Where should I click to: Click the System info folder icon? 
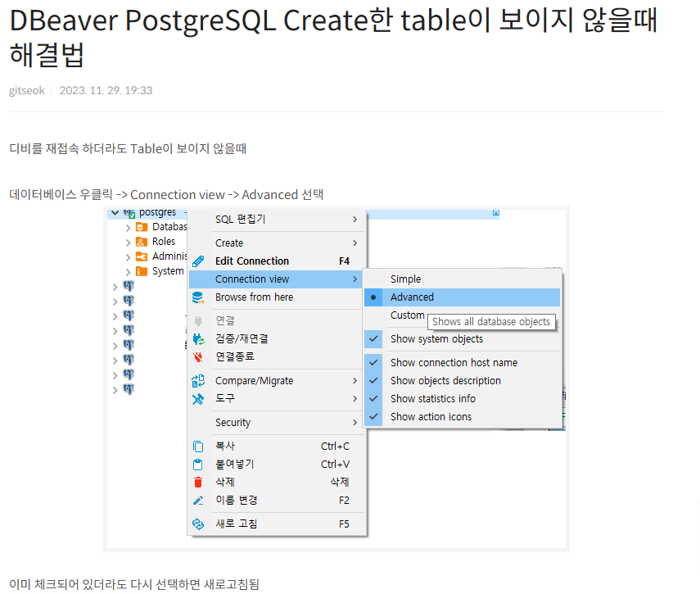click(142, 271)
